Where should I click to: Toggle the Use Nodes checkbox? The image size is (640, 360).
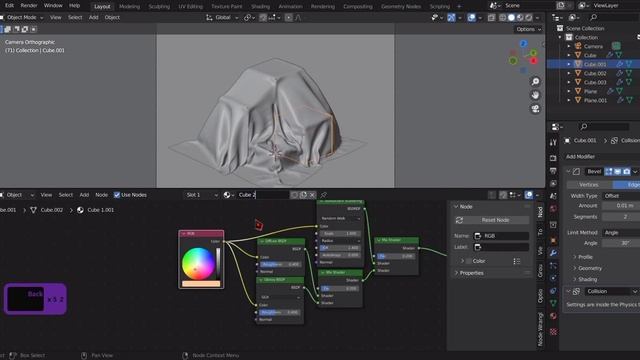(x=117, y=195)
